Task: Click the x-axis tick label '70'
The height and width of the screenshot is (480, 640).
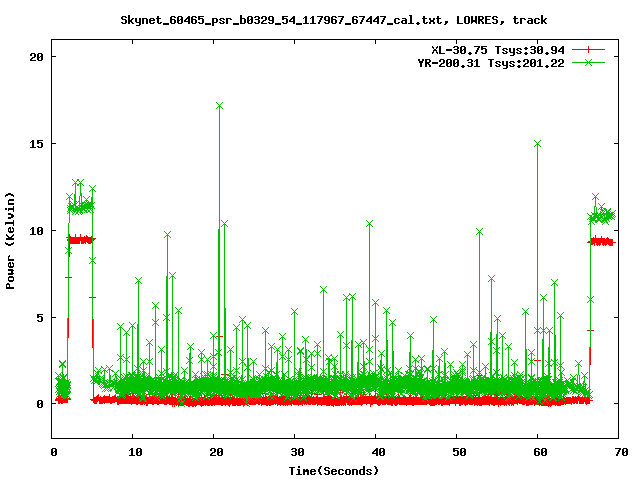Action: 621,452
